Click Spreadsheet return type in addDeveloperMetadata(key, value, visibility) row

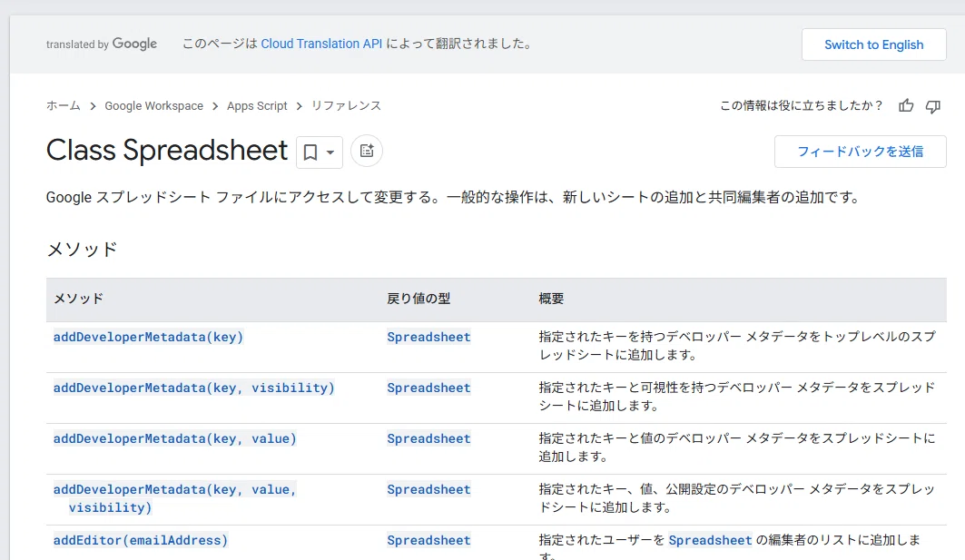pos(429,489)
